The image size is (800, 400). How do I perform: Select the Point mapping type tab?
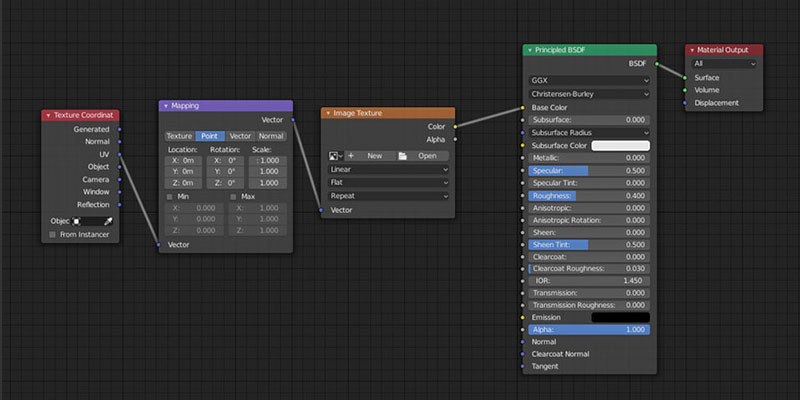pyautogui.click(x=210, y=136)
